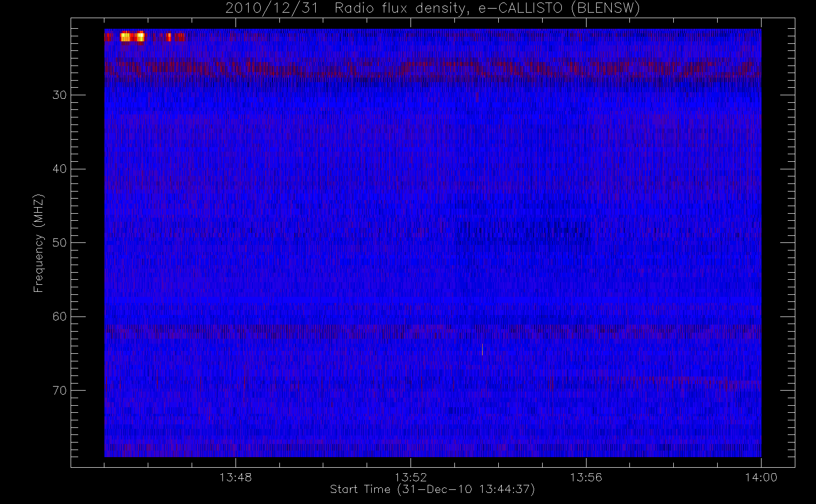This screenshot has height=504, width=816.
Task: Click the 50 MHz frequency tick label
Action: (x=60, y=243)
